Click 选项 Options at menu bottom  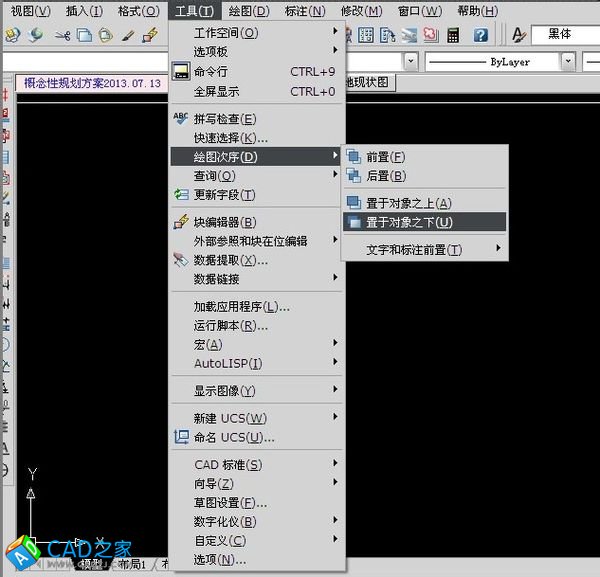219,560
